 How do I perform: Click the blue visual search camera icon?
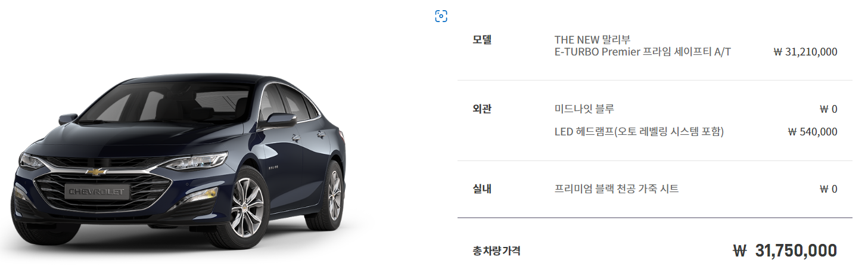pos(441,16)
